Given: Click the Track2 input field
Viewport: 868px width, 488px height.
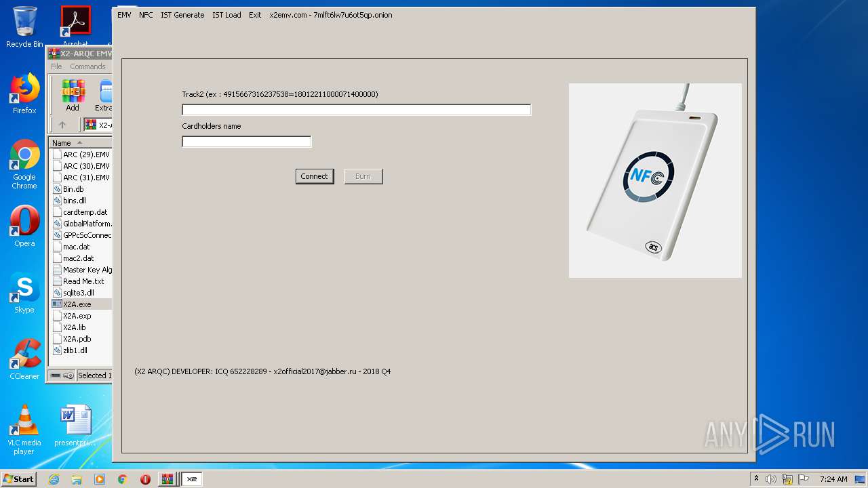Looking at the screenshot, I should [357, 110].
